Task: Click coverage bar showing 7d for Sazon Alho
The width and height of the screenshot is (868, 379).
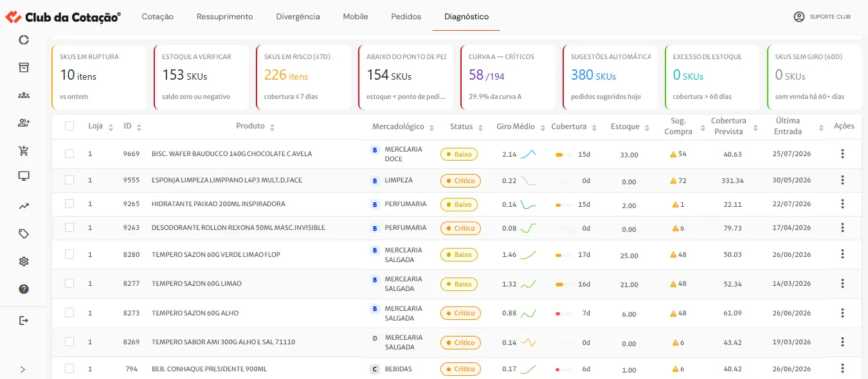Action: [563, 313]
